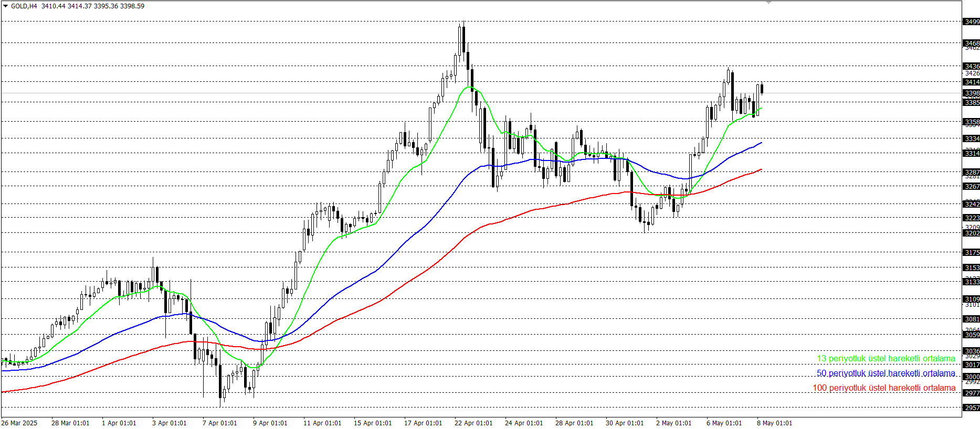
Task: Click the small triangle before GOLD,H4 title
Action: (x=5, y=6)
